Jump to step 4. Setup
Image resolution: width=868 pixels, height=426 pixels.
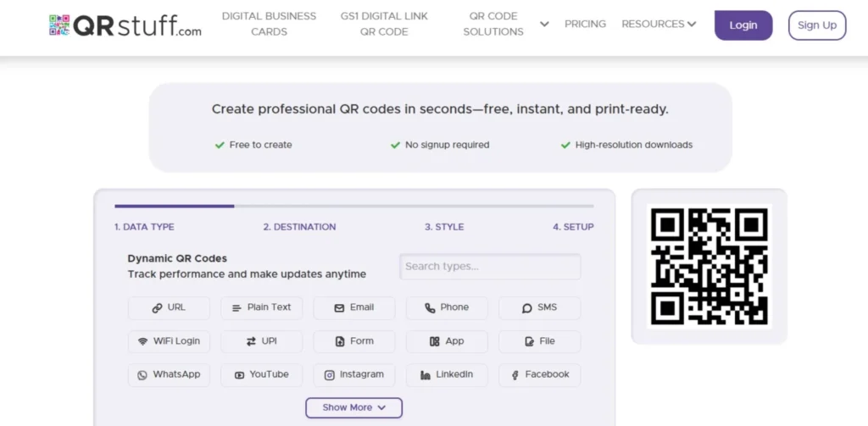pyautogui.click(x=573, y=227)
